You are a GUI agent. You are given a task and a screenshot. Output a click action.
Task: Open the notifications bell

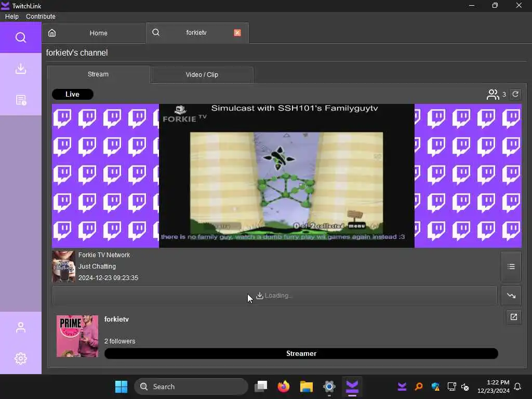(x=518, y=387)
